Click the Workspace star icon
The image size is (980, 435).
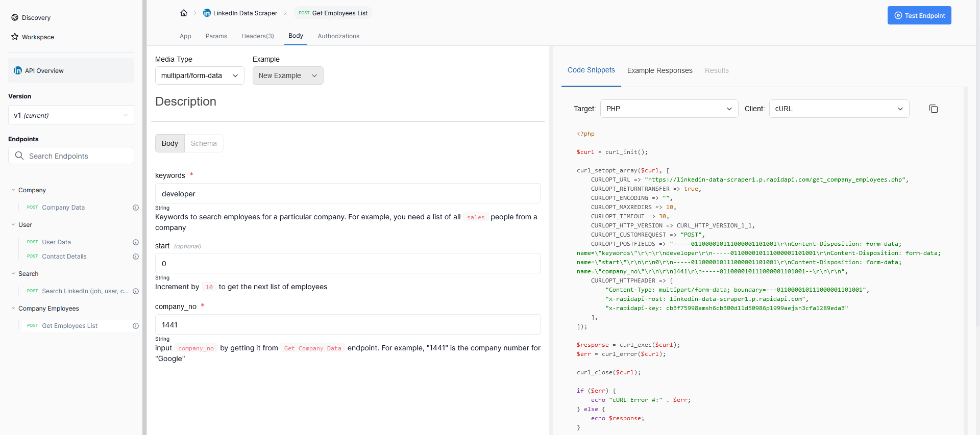click(x=15, y=37)
